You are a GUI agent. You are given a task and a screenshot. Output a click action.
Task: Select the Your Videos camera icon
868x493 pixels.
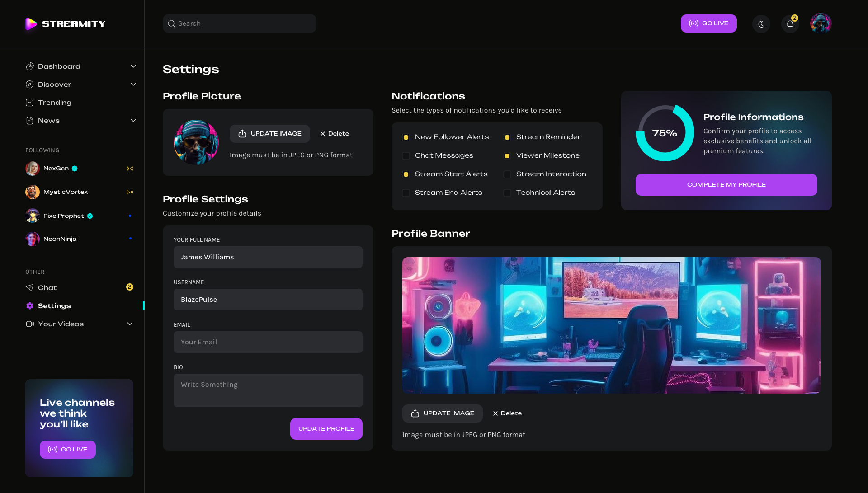[x=30, y=324]
